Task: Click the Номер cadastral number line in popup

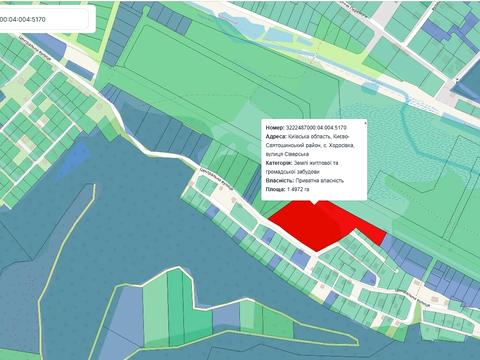Action: coord(306,128)
